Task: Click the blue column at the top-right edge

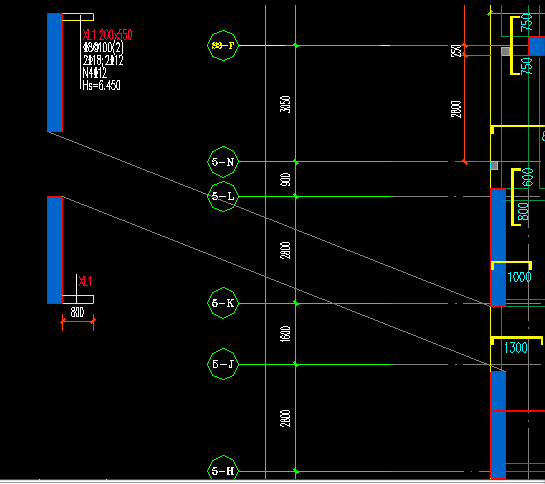Action: tap(537, 46)
